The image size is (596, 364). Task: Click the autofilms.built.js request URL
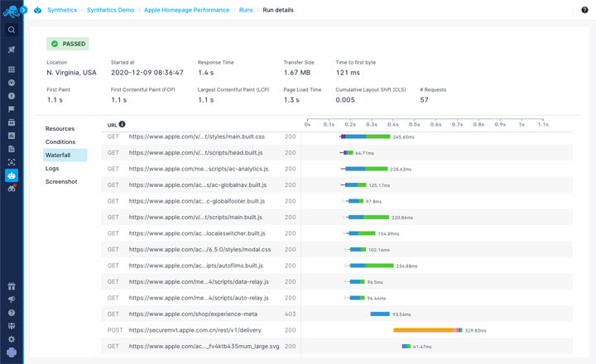point(195,266)
